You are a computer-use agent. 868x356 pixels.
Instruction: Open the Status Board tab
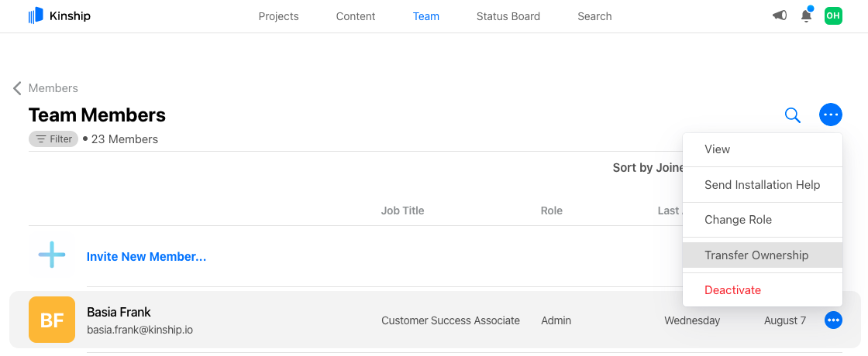click(x=508, y=16)
